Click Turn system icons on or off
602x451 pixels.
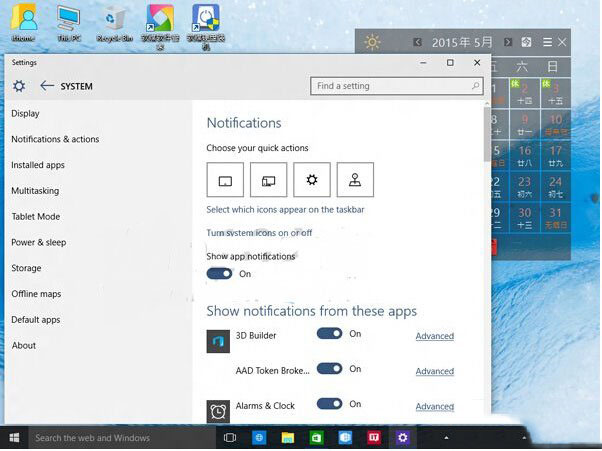[259, 233]
